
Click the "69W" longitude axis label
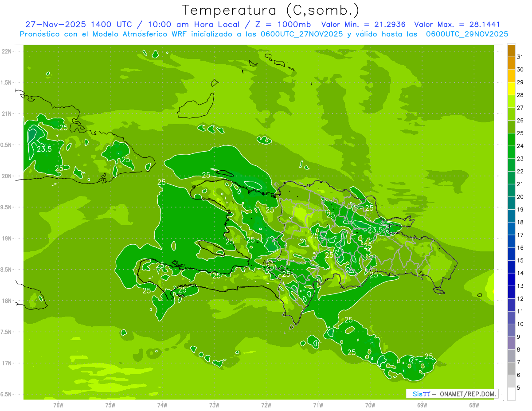(x=422, y=405)
